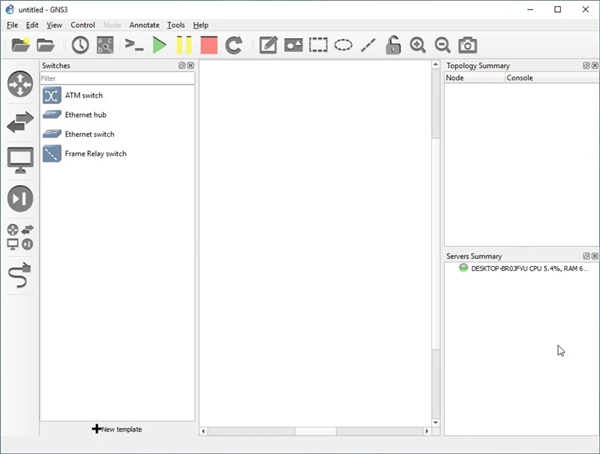The height and width of the screenshot is (454, 600).
Task: Browse switches in device sidebar
Action: [x=20, y=122]
